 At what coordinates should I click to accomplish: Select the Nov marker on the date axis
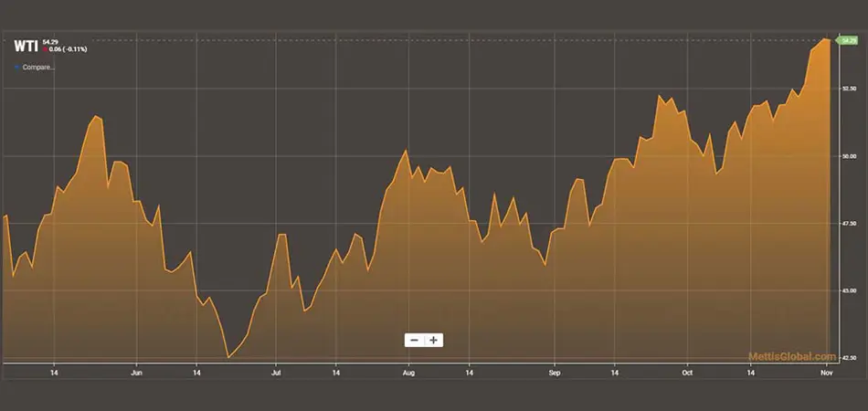pyautogui.click(x=826, y=374)
